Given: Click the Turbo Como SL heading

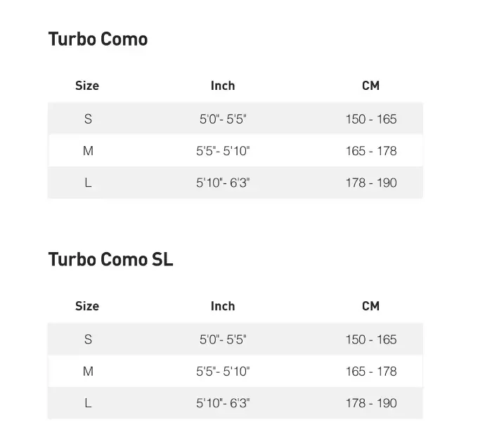Looking at the screenshot, I should tap(110, 259).
